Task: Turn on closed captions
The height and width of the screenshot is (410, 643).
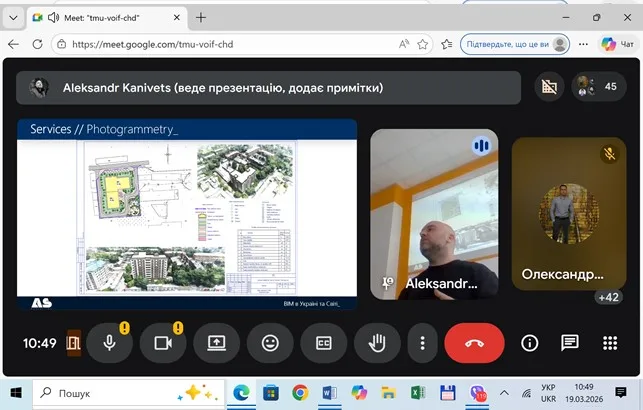Action: click(x=323, y=343)
